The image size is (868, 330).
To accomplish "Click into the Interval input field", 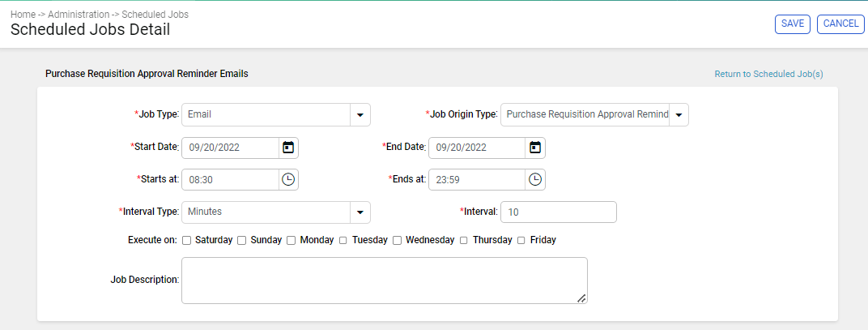I will click(559, 212).
